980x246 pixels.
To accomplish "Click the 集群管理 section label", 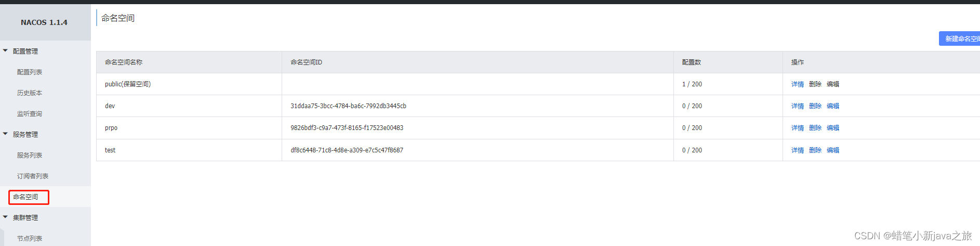I will point(25,218).
